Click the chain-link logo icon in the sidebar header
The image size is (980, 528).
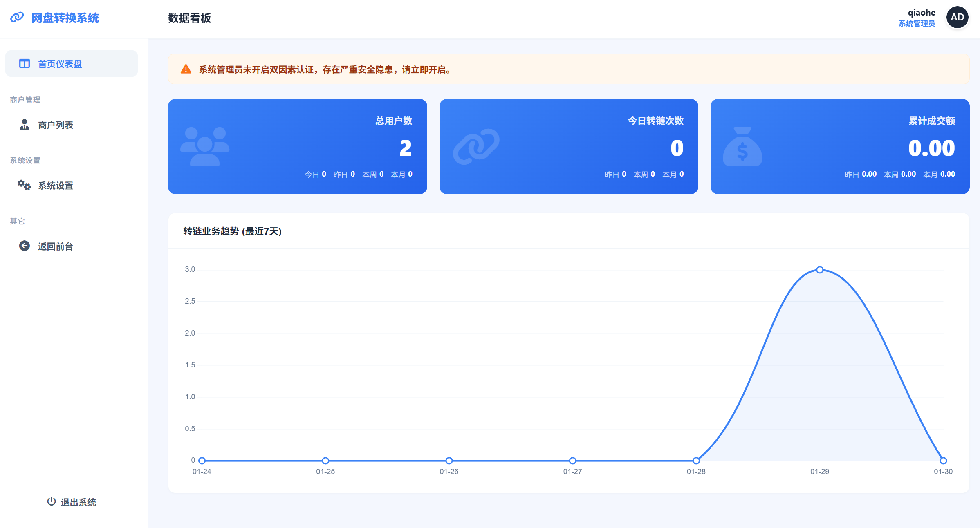pos(17,18)
